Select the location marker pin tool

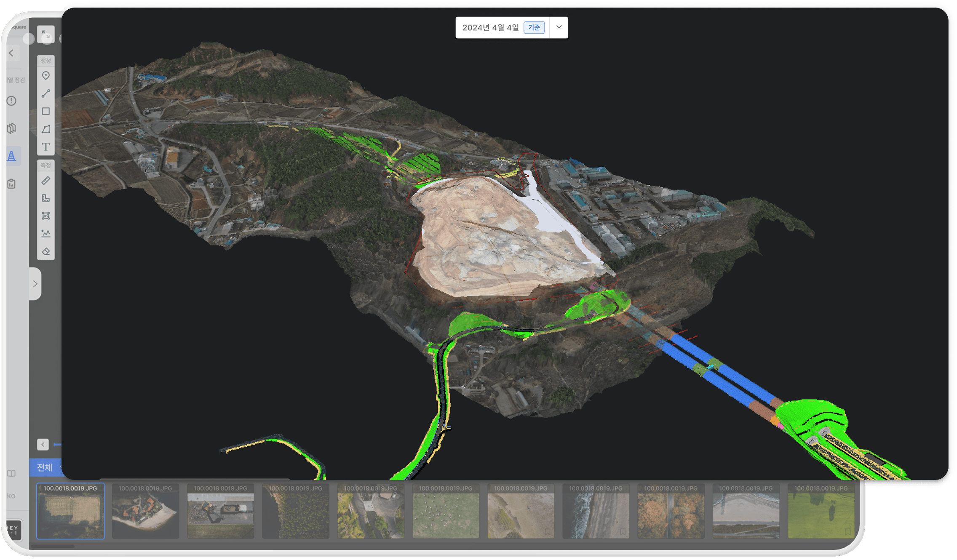(46, 76)
